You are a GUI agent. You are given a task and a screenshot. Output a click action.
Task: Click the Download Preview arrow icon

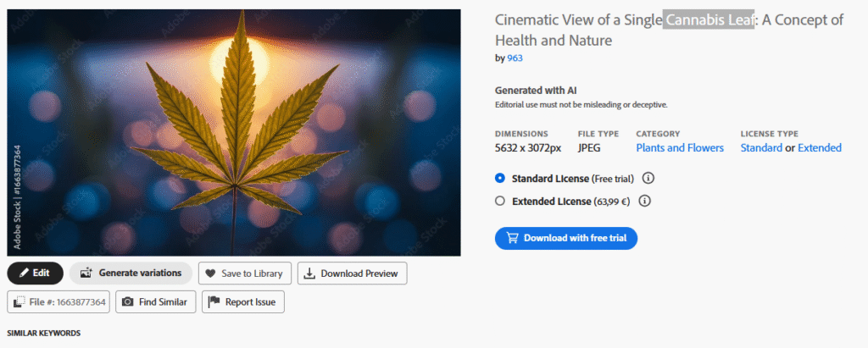click(x=309, y=273)
